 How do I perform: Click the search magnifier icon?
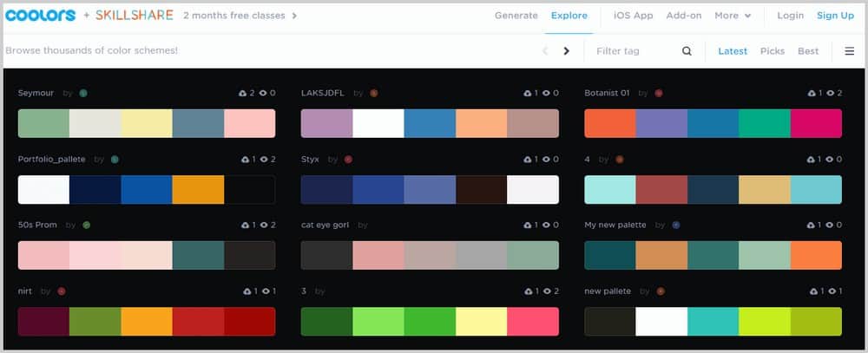pos(687,51)
